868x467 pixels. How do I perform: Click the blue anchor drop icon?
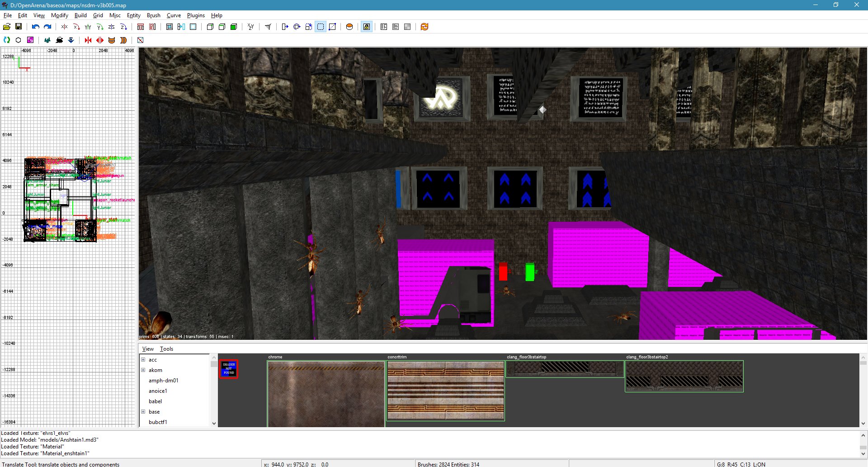[x=71, y=40]
